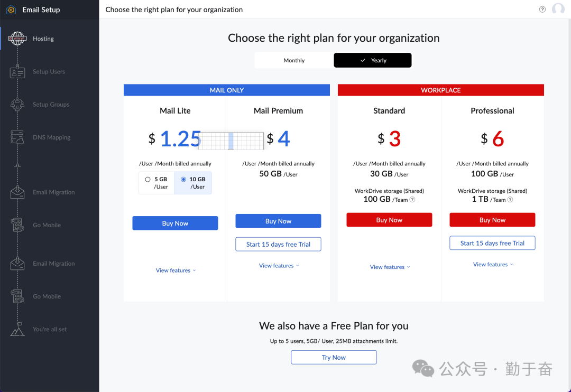
Task: Select the Yearly billing tab
Action: (x=373, y=60)
